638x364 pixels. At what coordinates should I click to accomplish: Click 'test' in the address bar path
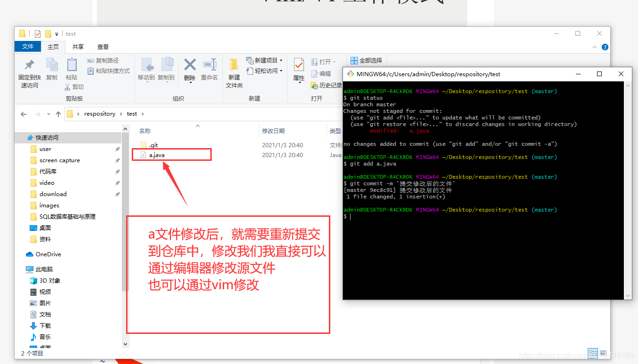(132, 114)
